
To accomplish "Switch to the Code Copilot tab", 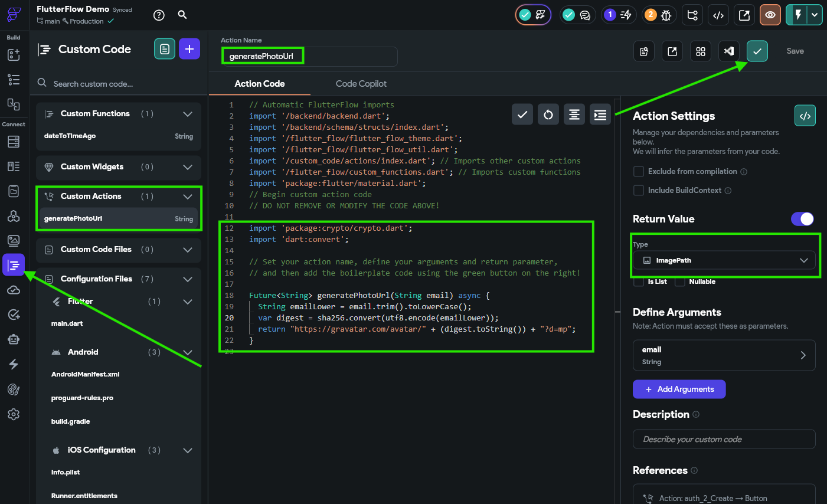I will coord(361,84).
